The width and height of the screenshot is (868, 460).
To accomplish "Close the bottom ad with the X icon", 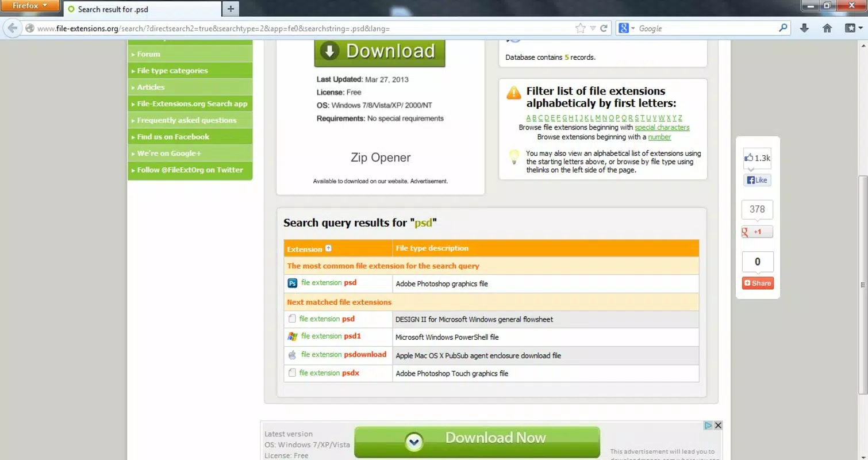I will tap(717, 425).
